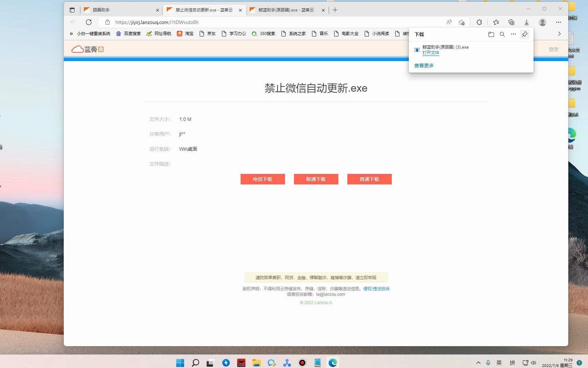Image resolution: width=588 pixels, height=368 pixels.
Task: Open the user profile avatar
Action: click(543, 22)
